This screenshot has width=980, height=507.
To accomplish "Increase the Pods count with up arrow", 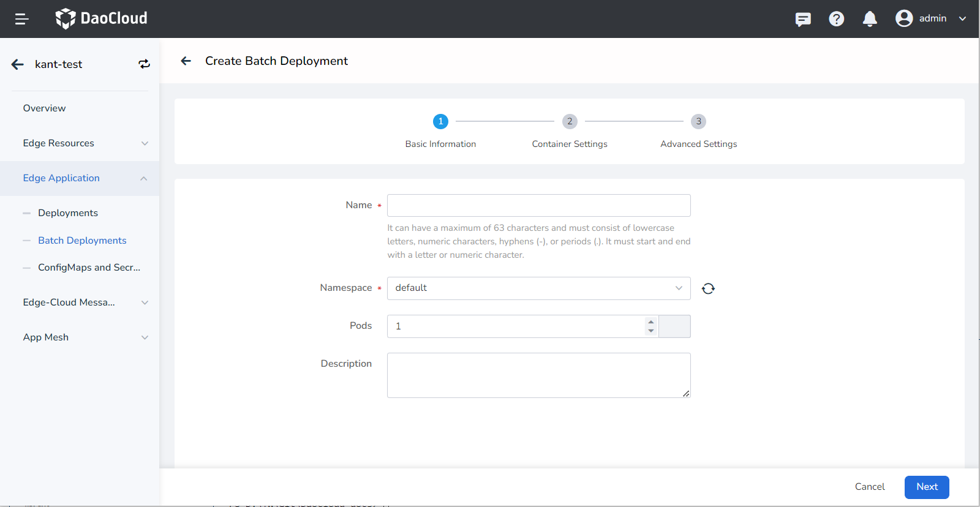I will pyautogui.click(x=651, y=321).
